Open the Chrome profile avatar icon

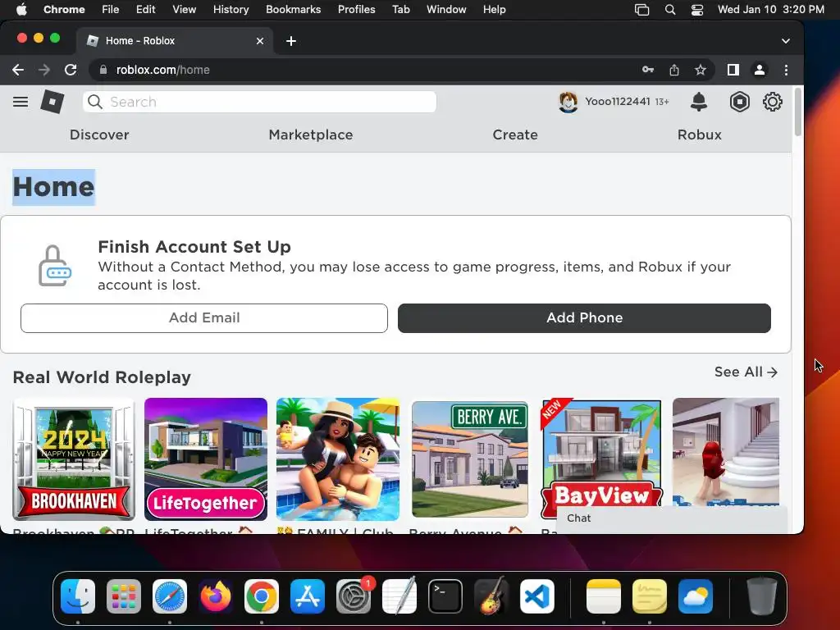[759, 70]
